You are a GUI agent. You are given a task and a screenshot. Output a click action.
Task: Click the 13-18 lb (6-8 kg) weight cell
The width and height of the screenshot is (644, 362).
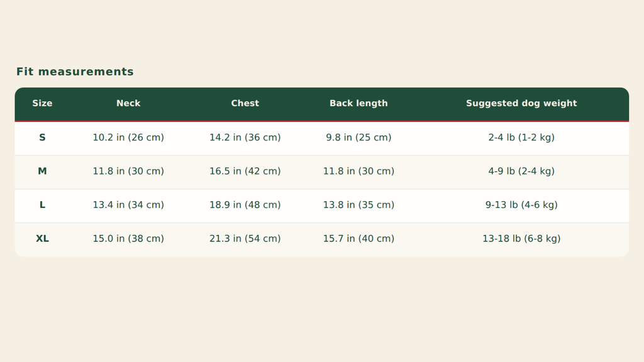pyautogui.click(x=521, y=238)
